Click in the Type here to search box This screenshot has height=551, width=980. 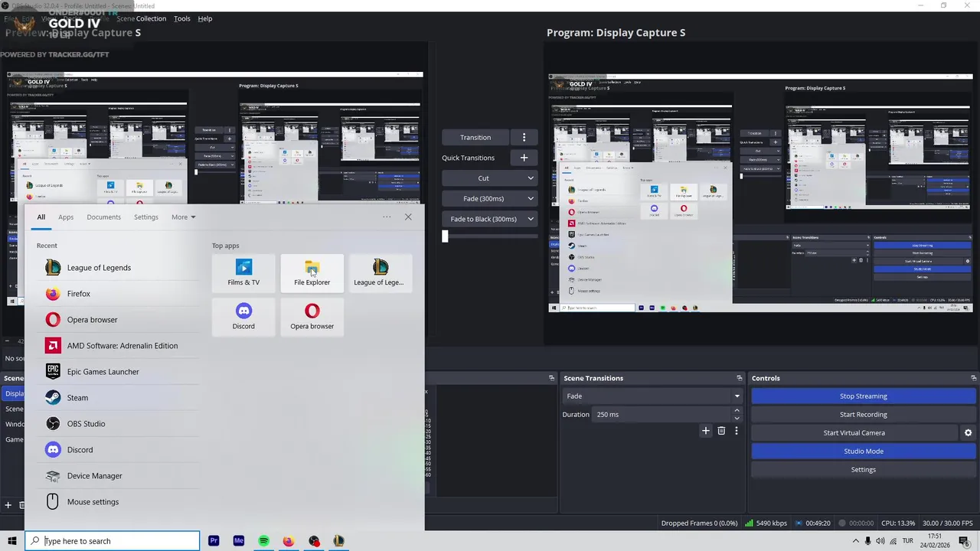[x=113, y=541]
